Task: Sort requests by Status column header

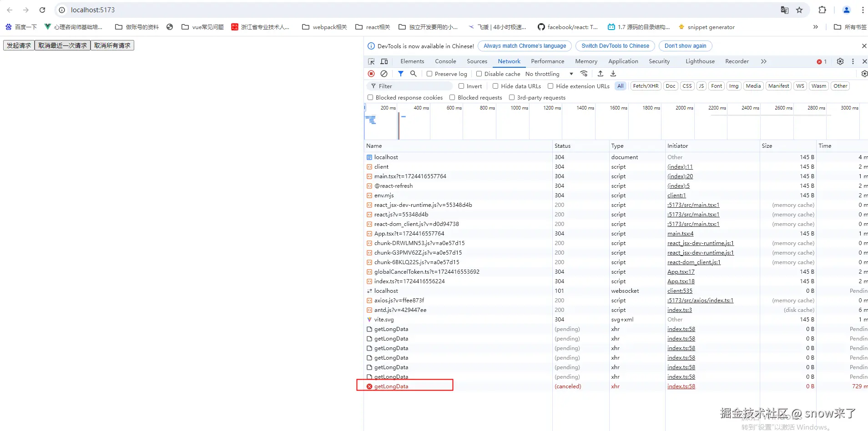Action: 581,146
